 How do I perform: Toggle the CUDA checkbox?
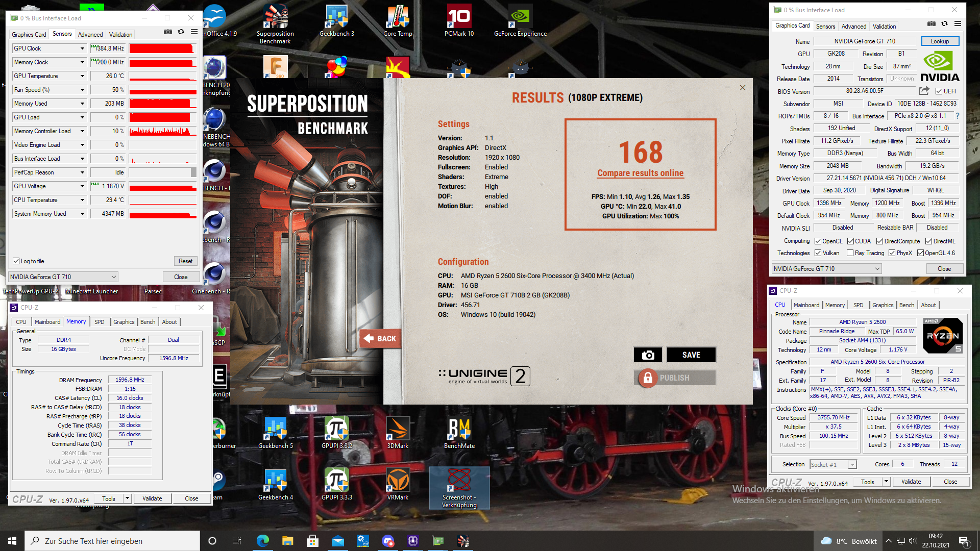[850, 241]
